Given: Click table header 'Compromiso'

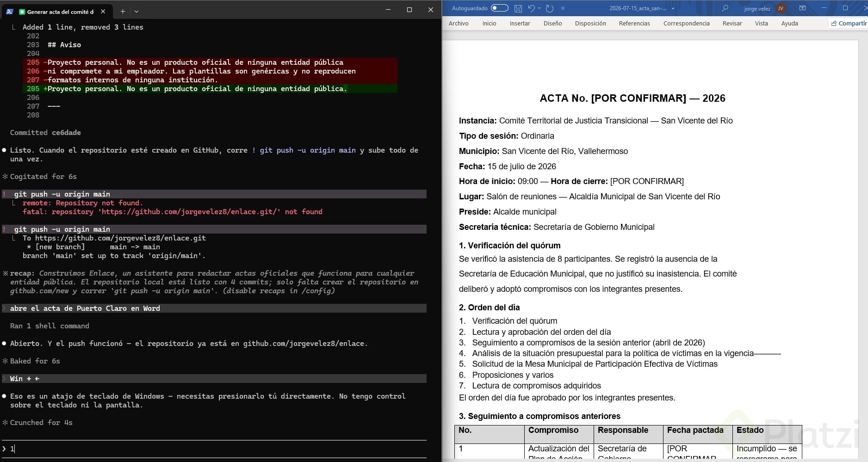Looking at the screenshot, I should click(553, 430).
